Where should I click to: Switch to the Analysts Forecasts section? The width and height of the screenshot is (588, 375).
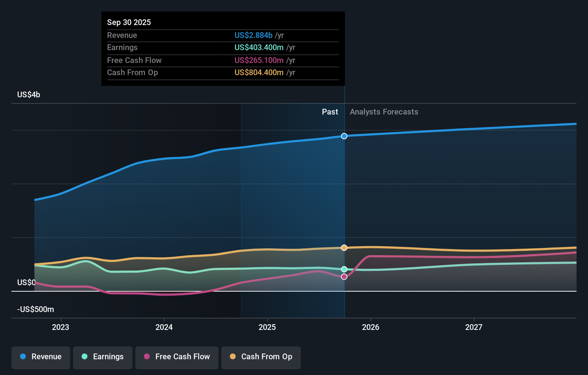coord(384,112)
